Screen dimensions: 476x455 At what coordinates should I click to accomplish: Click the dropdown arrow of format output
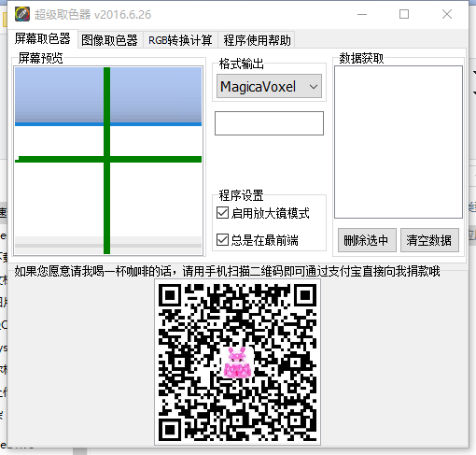314,86
